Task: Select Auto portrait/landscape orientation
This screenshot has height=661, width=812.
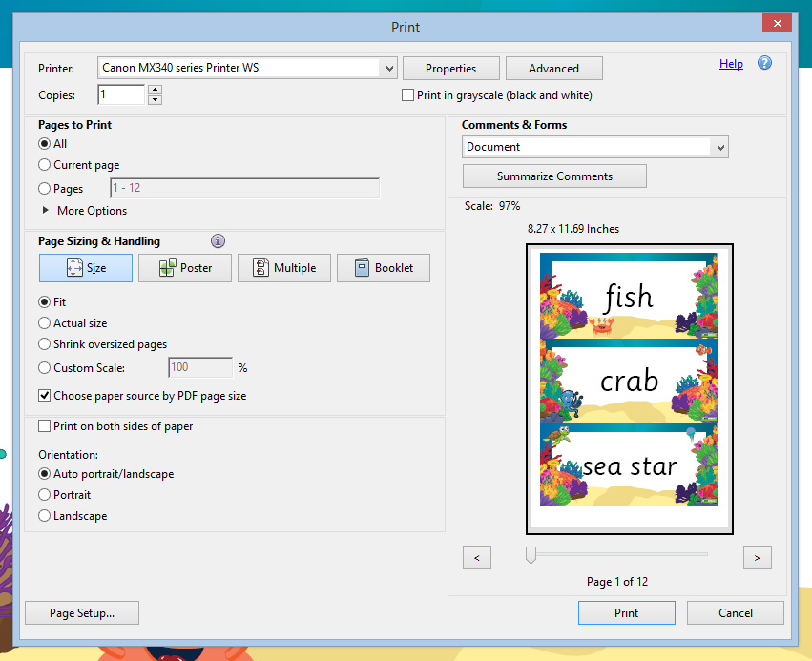Action: pos(45,474)
